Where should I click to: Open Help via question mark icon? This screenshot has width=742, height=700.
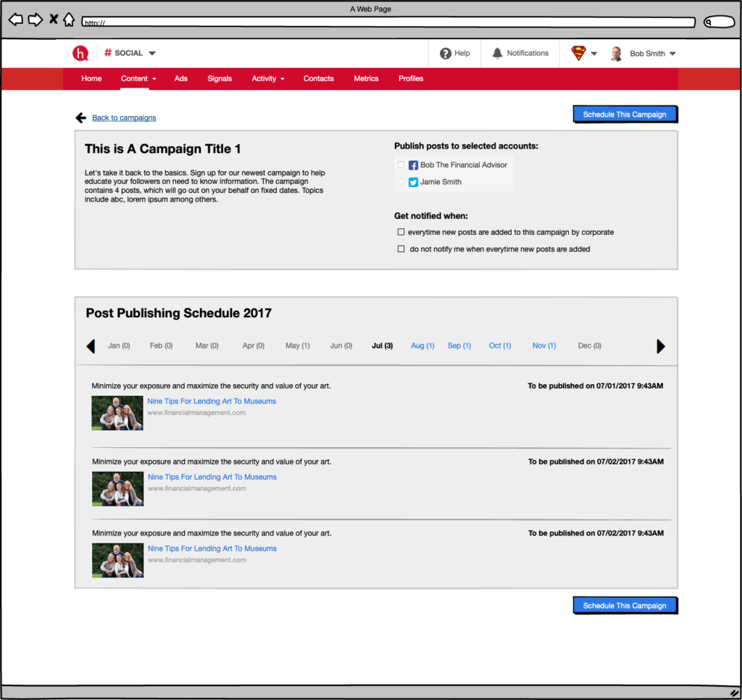[x=446, y=54]
